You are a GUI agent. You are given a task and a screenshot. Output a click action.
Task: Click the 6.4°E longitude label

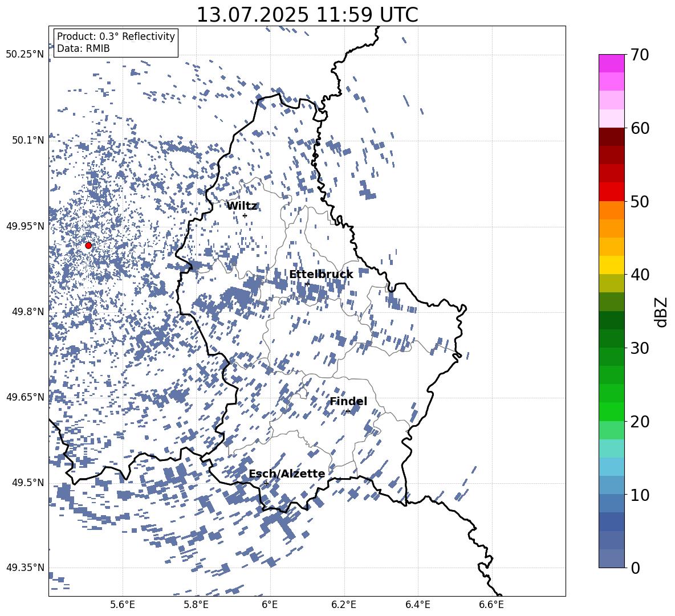pyautogui.click(x=417, y=605)
